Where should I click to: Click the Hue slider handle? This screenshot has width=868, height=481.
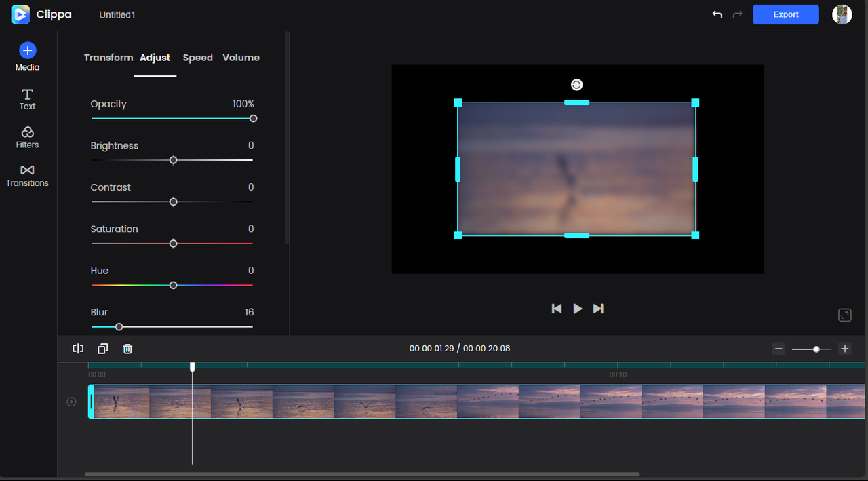coord(173,286)
